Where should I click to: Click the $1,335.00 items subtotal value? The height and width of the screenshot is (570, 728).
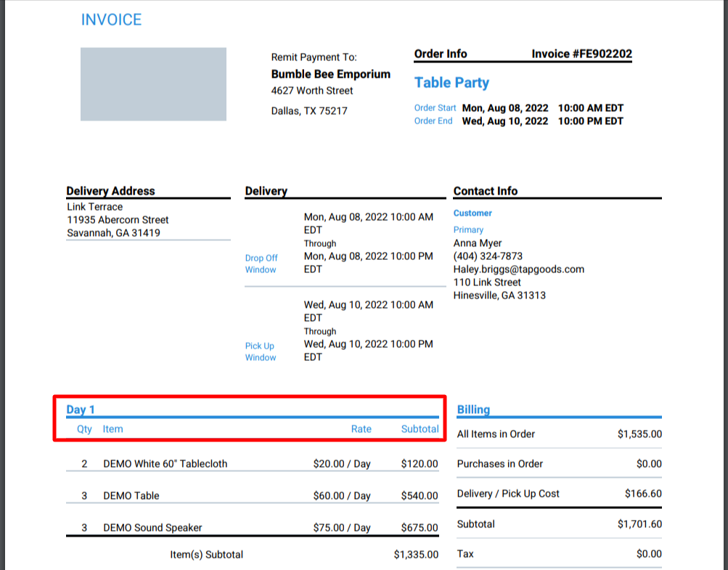[416, 555]
